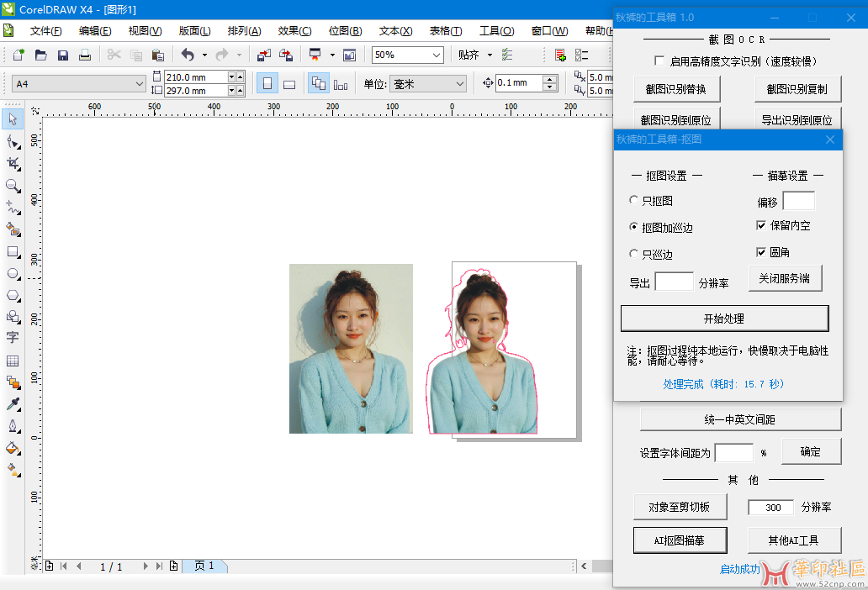868x590 pixels.
Task: Select the Text tool
Action: click(13, 338)
